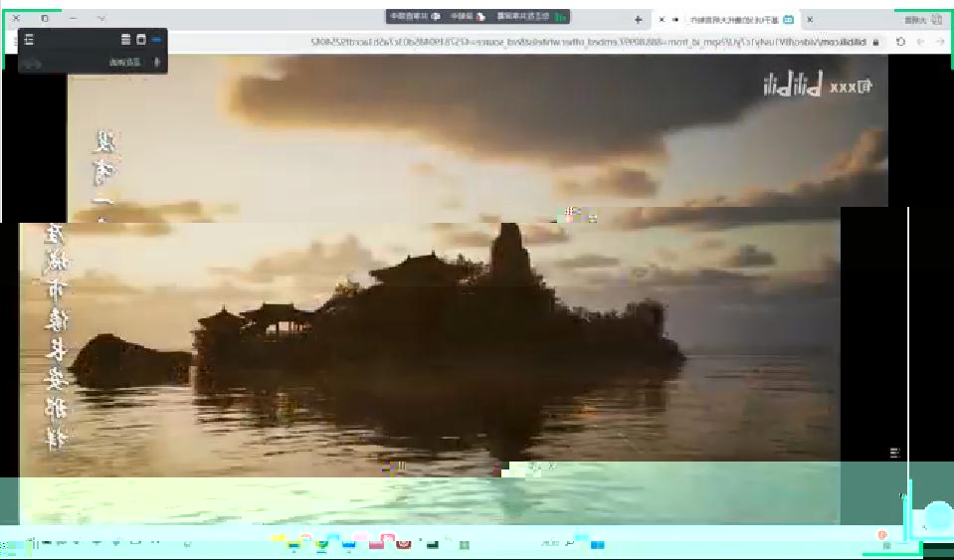Screen dimensions: 954x560
Task: Click the stacked-lines icon on floating panel
Action: click(x=126, y=40)
